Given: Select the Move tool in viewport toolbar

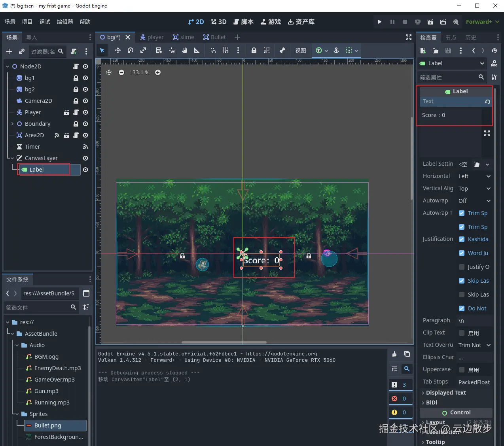Looking at the screenshot, I should tap(117, 51).
